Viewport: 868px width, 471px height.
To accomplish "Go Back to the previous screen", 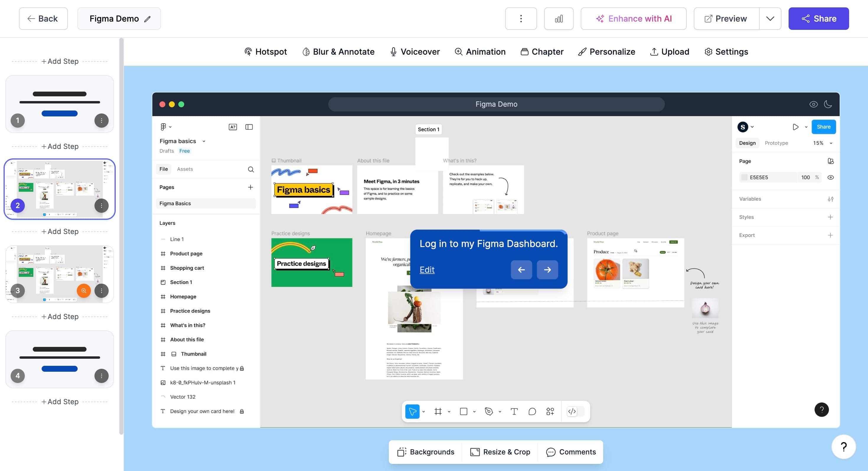I will tap(43, 19).
